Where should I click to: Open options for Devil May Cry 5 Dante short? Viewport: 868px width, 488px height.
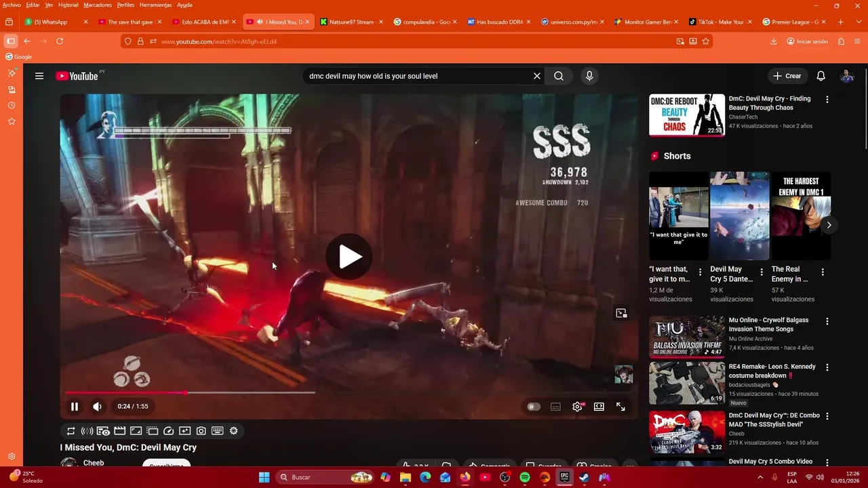(762, 272)
